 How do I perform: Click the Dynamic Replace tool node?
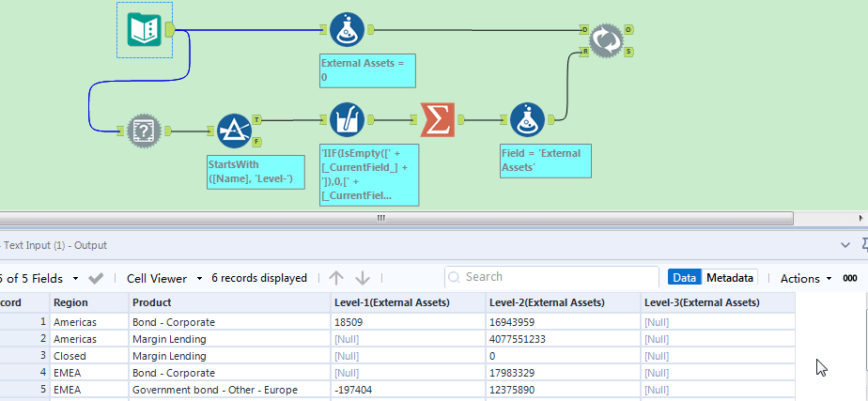(606, 39)
